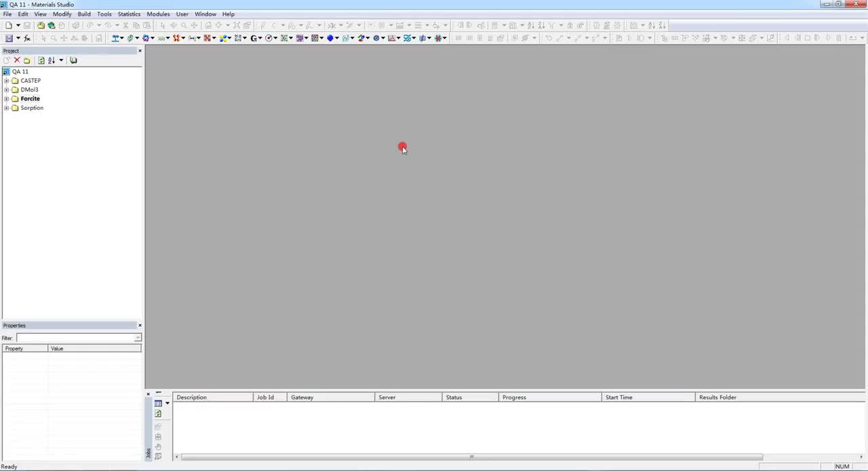Click the circular target module icon after G
This screenshot has height=471, width=868.
pyautogui.click(x=269, y=38)
